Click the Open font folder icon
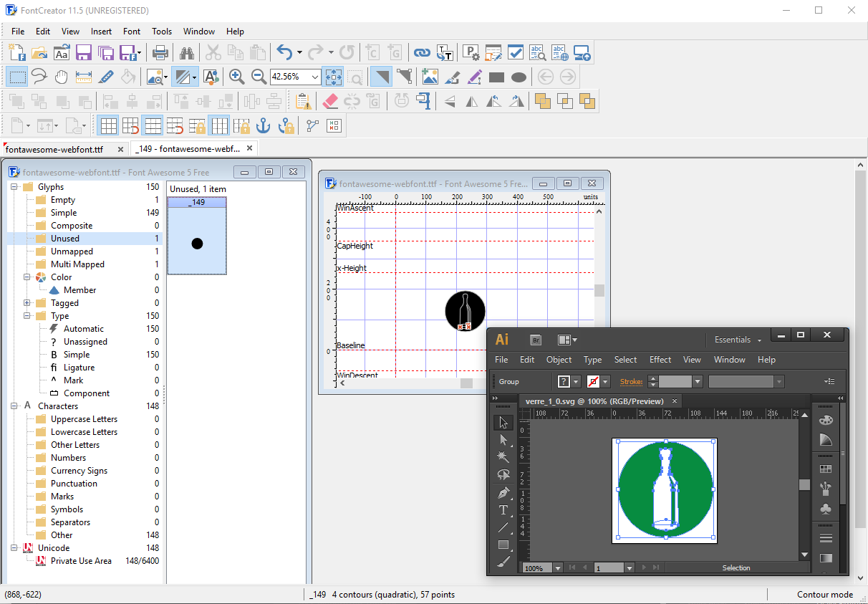 pyautogui.click(x=39, y=52)
